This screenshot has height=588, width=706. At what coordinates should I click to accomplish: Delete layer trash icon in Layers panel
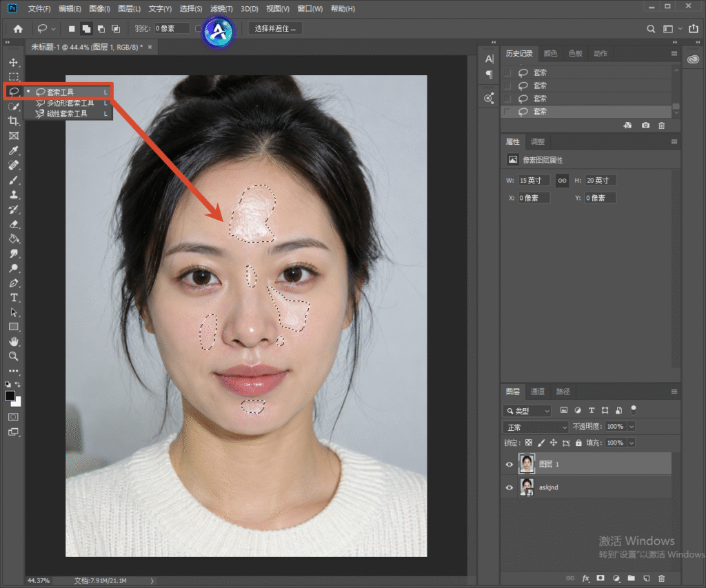coord(661,578)
